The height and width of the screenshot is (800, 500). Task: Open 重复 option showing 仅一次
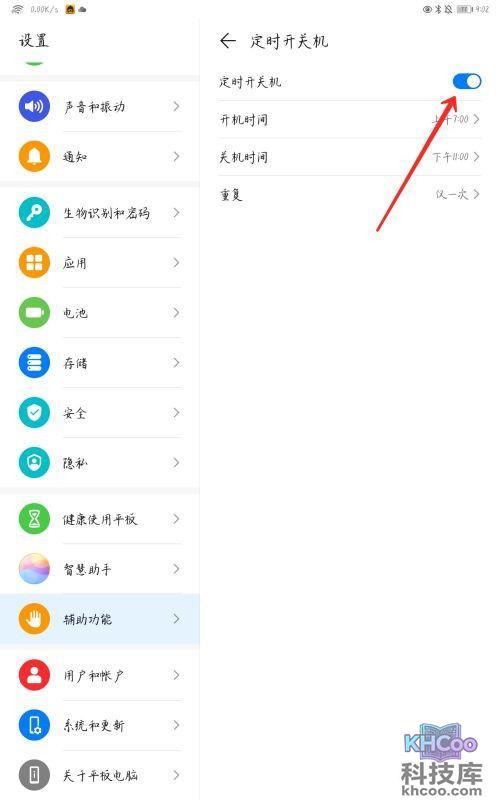point(350,194)
